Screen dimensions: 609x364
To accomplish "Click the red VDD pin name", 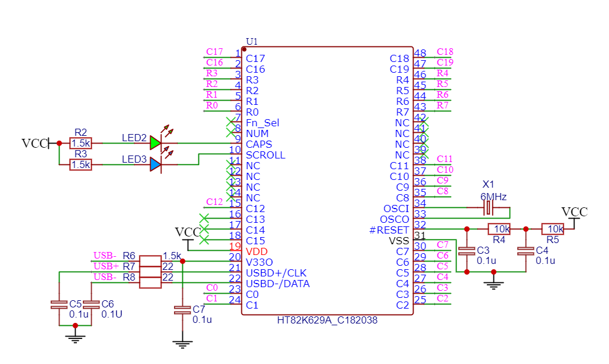I will click(256, 251).
